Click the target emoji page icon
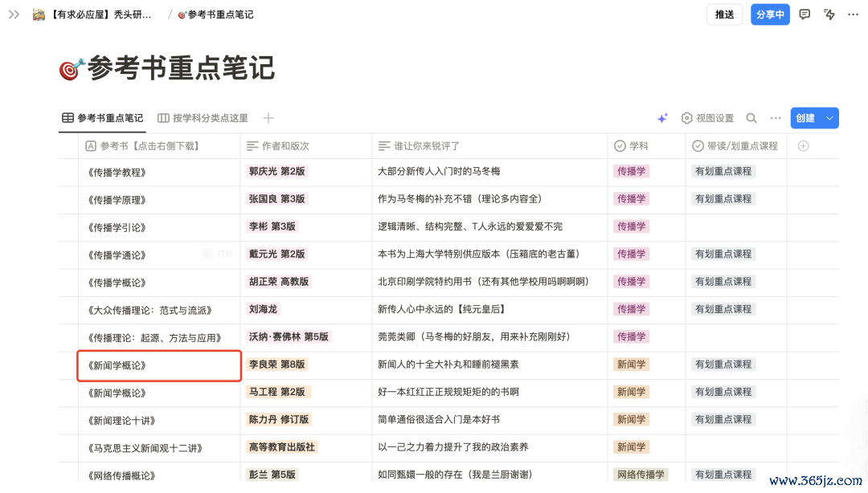Screen dimensions: 868x493 point(72,69)
